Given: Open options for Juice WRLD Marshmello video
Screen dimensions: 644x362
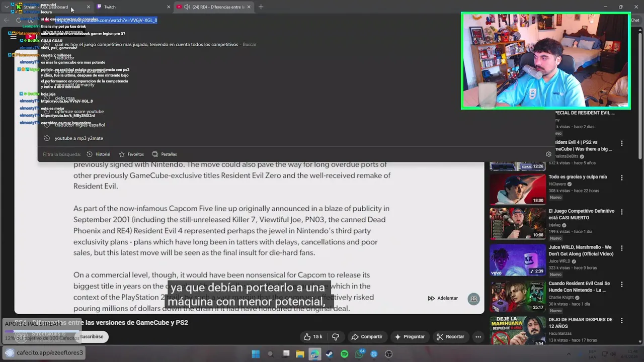Looking at the screenshot, I should pos(622,248).
